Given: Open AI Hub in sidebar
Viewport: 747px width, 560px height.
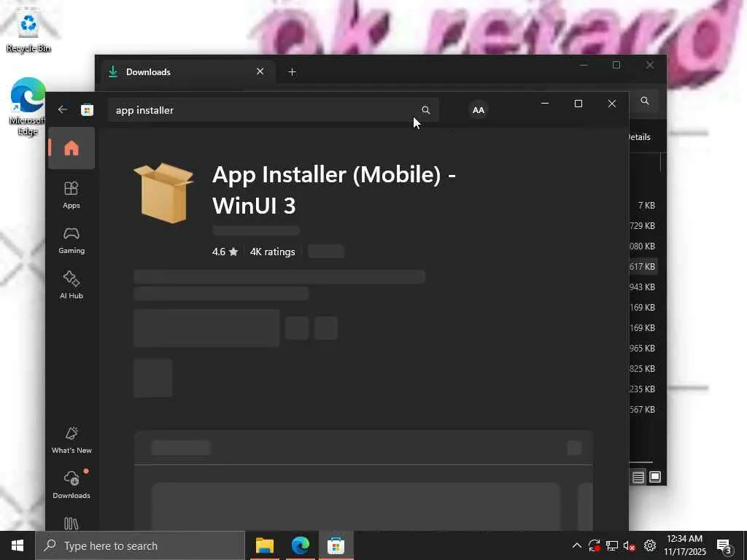Looking at the screenshot, I should point(71,285).
